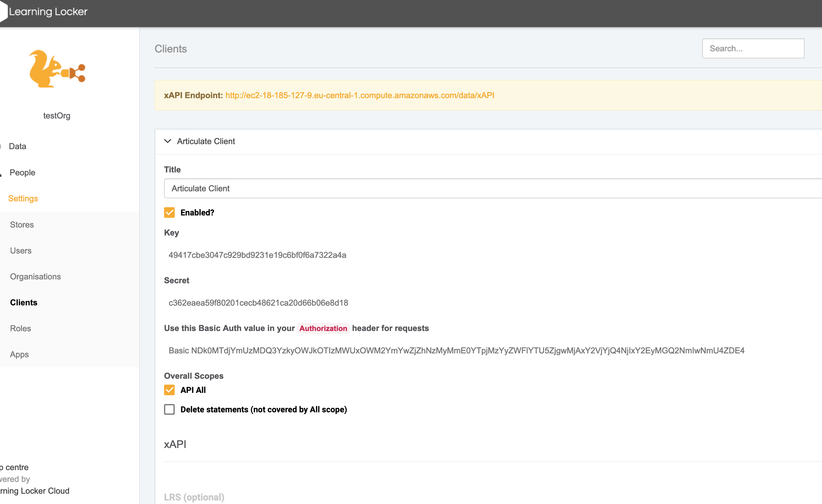Click inside the Search field
Image resolution: width=822 pixels, height=504 pixels.
[x=753, y=48]
